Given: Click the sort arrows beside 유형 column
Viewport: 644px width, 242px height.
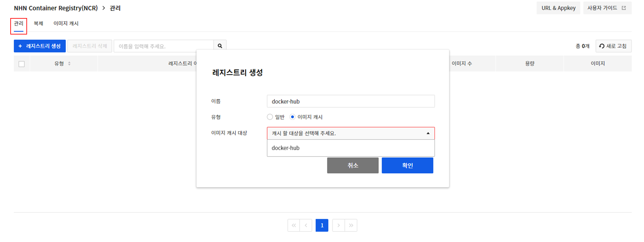Looking at the screenshot, I should pyautogui.click(x=69, y=64).
